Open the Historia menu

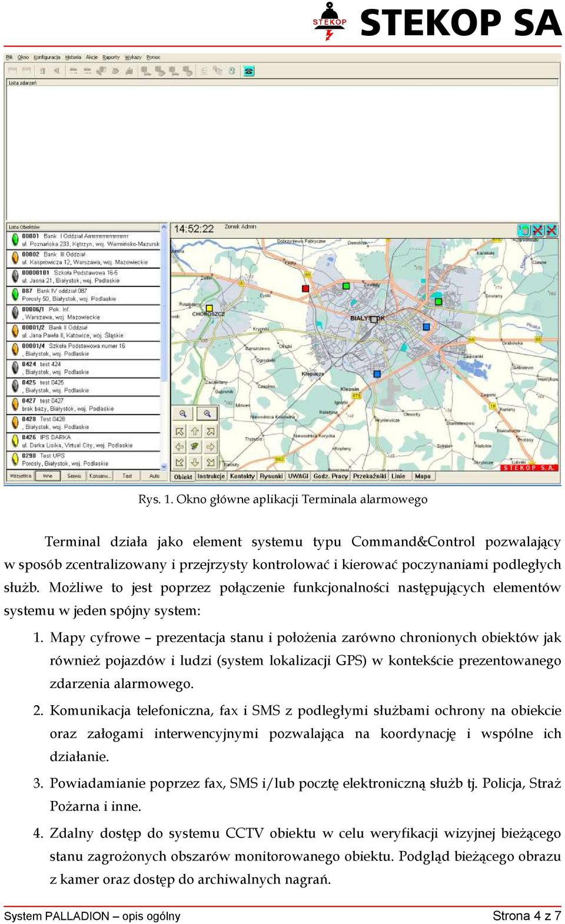point(73,57)
